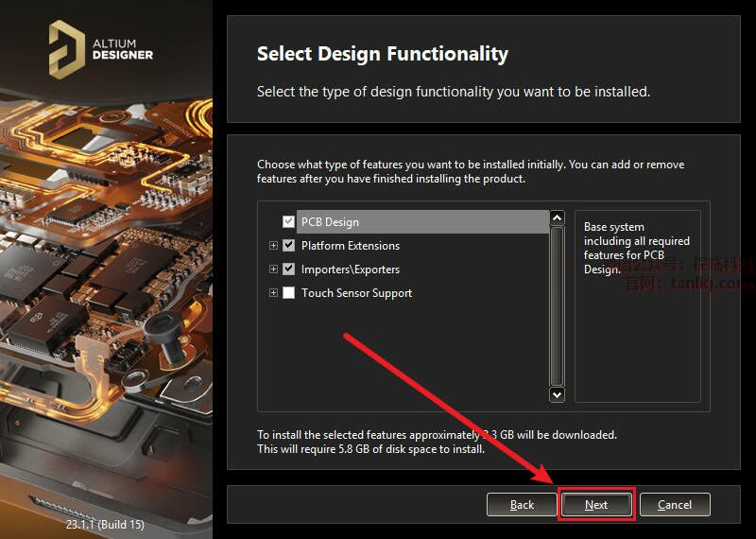This screenshot has height=539, width=756.
Task: Uncheck the Importers\Exporters checkbox
Action: [x=288, y=269]
